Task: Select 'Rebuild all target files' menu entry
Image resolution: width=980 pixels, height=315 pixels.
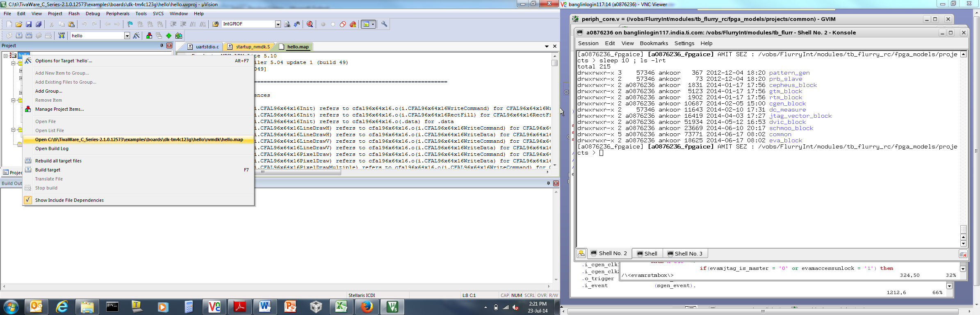Action: (139, 161)
